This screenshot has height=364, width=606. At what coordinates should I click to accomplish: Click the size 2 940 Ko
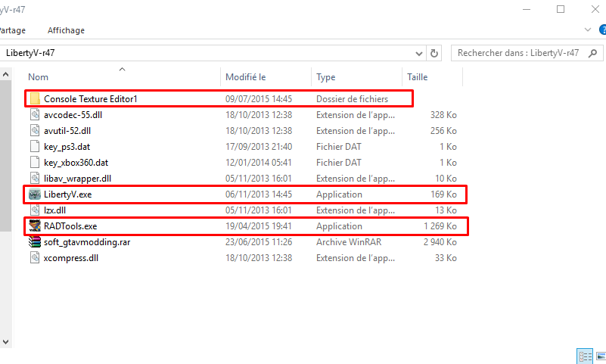[x=440, y=242]
